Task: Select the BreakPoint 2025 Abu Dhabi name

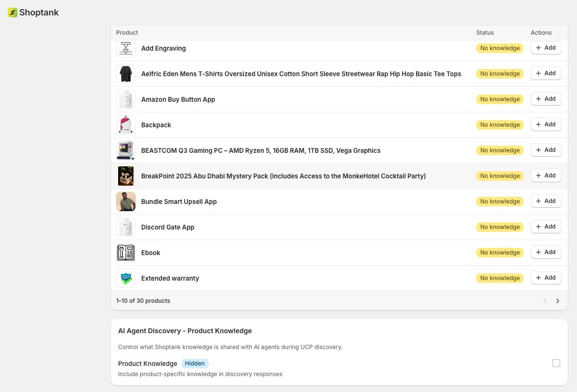Action: click(283, 176)
